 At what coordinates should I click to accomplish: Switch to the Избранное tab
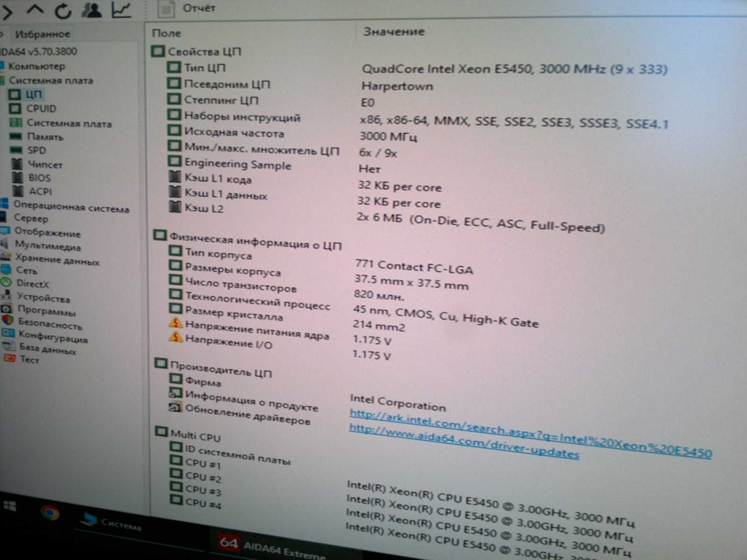[x=42, y=34]
